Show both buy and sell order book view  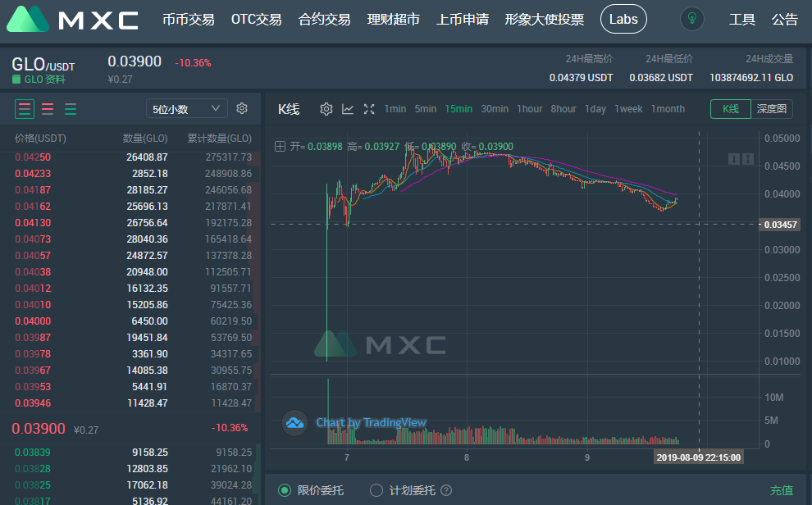(25, 109)
